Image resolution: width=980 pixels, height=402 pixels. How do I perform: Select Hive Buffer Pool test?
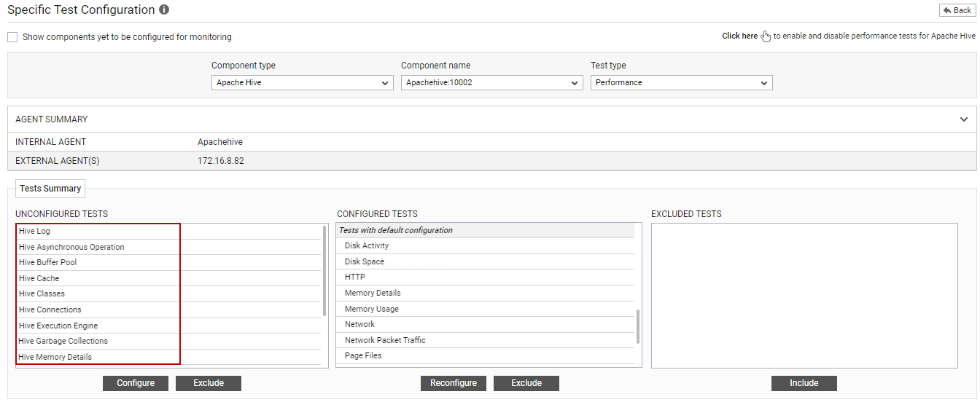click(168, 262)
